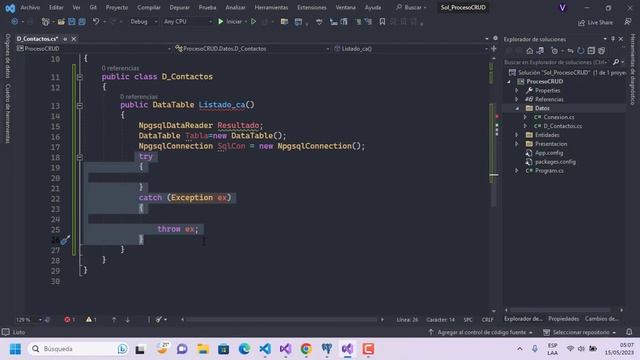Start debugging with the green Iniciar button

[x=230, y=22]
